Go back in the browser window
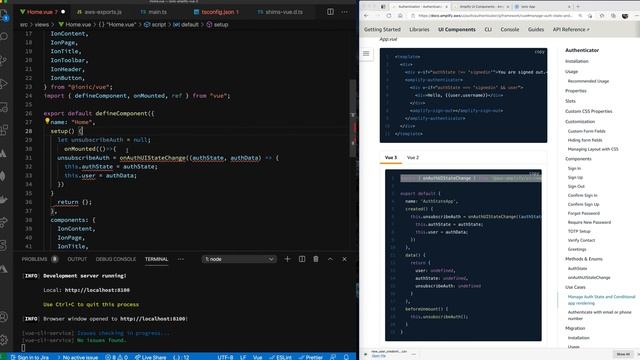 [x=366, y=16]
